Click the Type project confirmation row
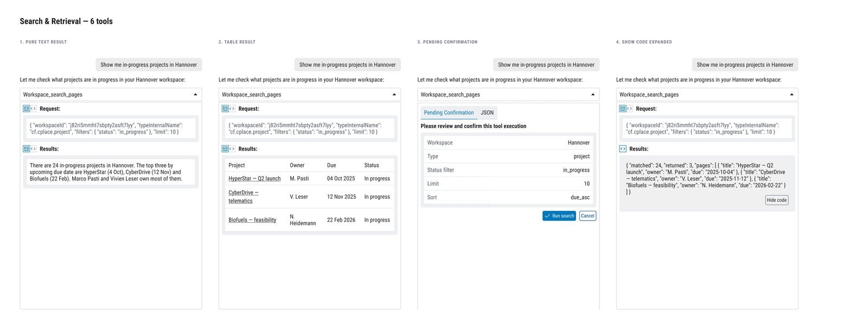Viewport: 868px width, 326px height. 508,156
